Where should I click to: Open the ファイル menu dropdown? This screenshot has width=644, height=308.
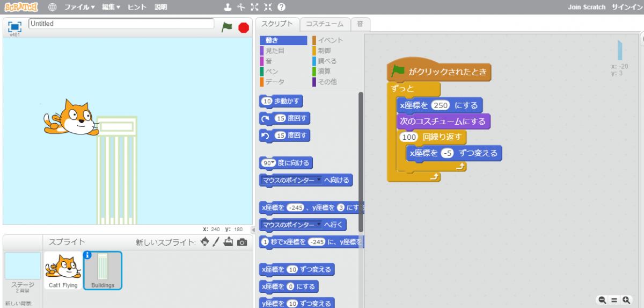coord(79,8)
